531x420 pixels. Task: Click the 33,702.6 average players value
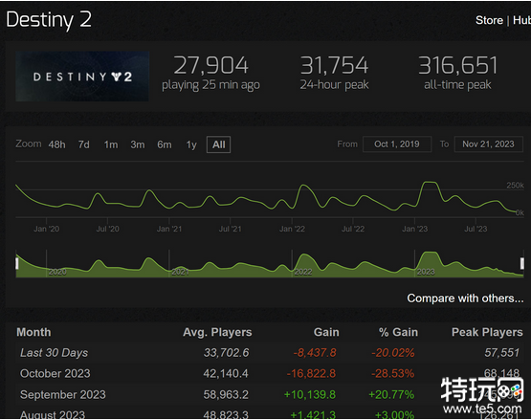coord(226,353)
